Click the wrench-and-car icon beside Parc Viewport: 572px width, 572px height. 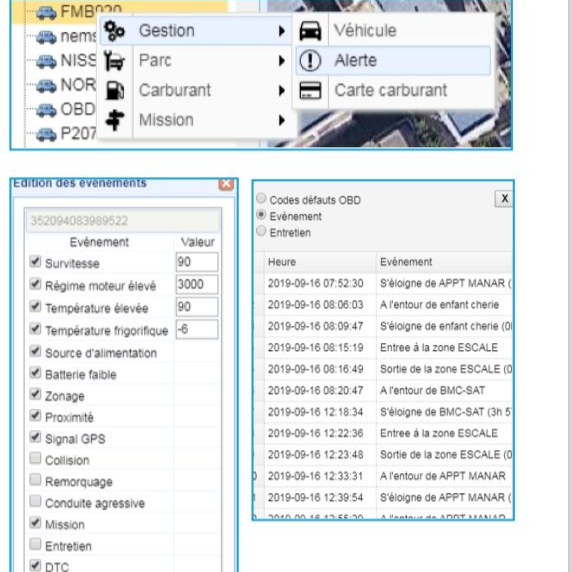(114, 61)
